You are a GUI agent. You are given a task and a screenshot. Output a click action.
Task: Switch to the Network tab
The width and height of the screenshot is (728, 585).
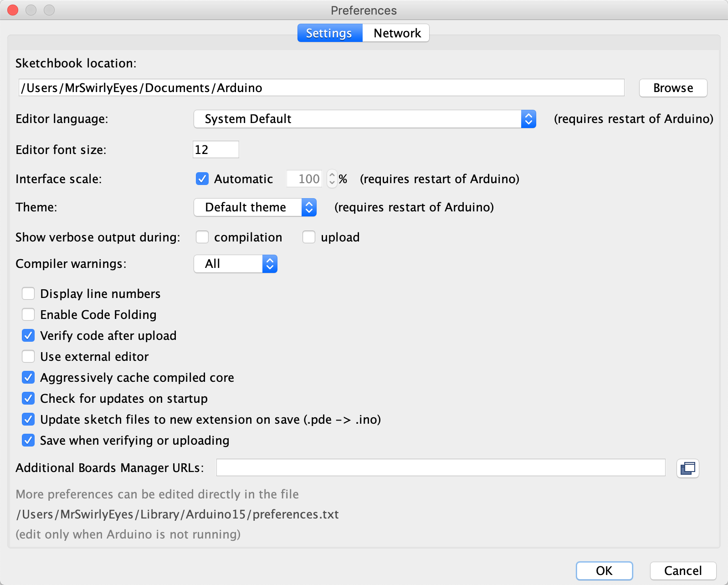397,33
